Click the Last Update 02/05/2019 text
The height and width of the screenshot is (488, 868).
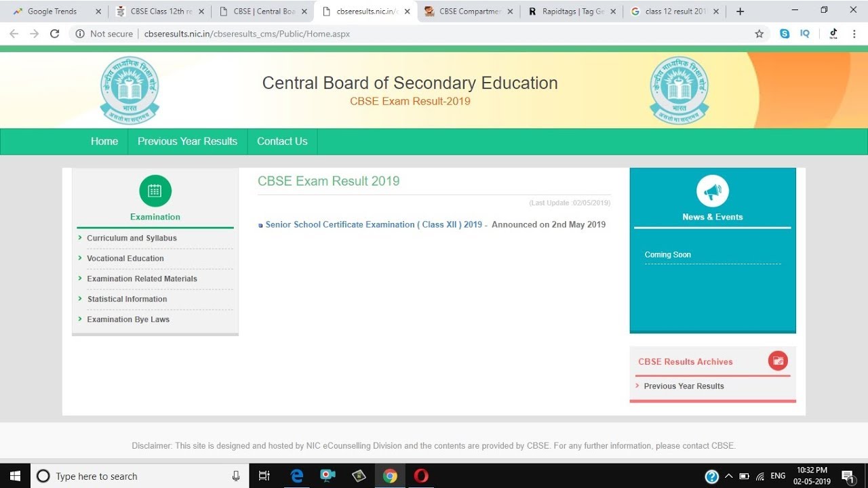(570, 203)
